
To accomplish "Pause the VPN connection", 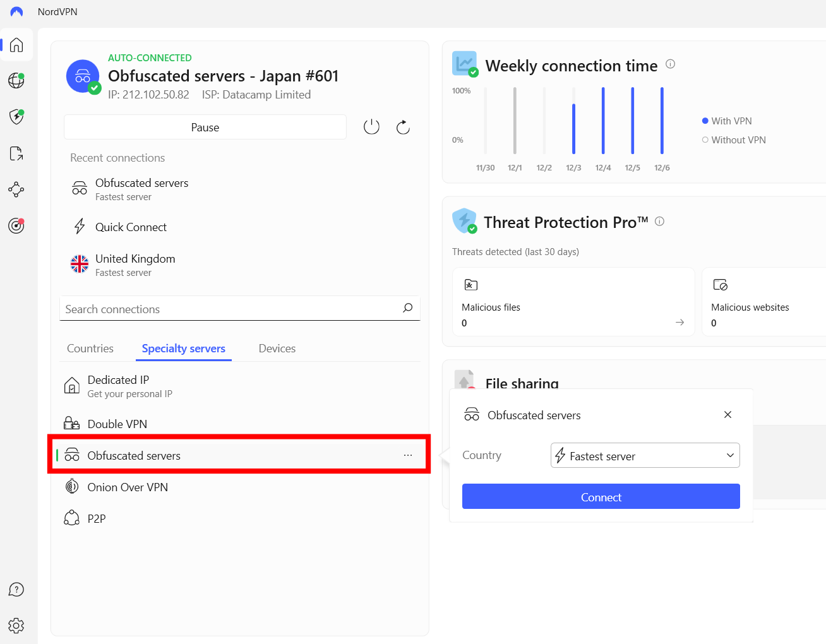I will point(205,127).
